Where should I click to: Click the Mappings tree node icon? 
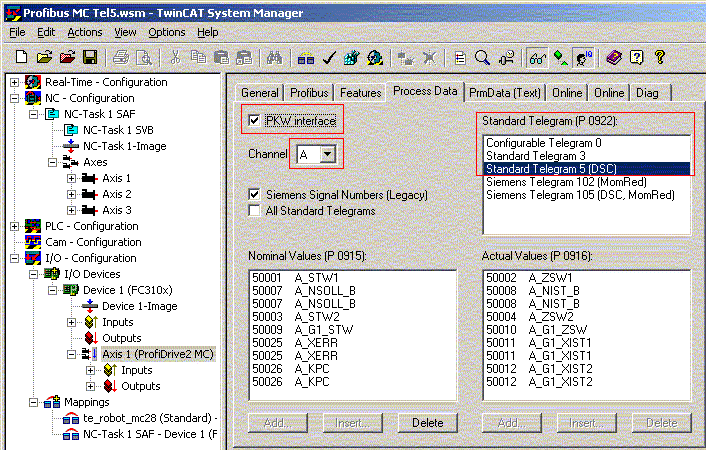[52, 402]
